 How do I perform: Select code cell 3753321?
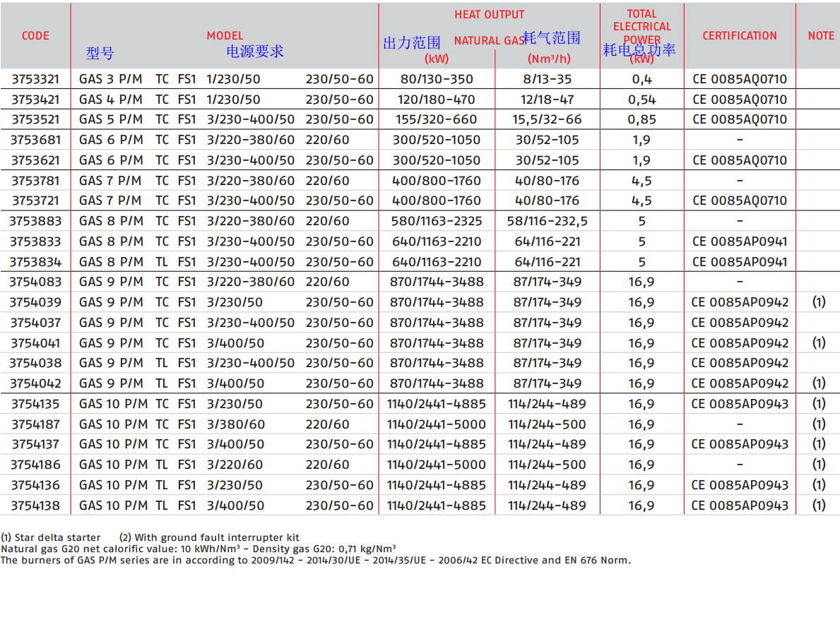point(35,79)
